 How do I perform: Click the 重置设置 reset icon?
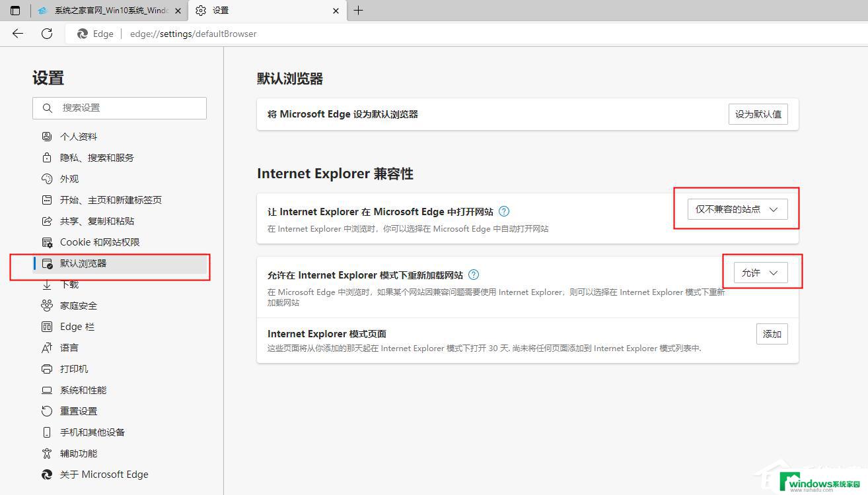pos(47,411)
